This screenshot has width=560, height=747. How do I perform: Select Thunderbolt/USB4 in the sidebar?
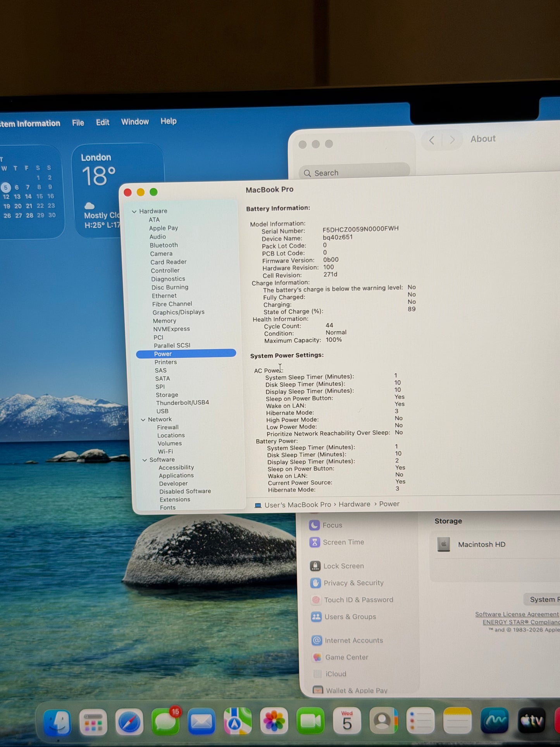click(x=183, y=403)
